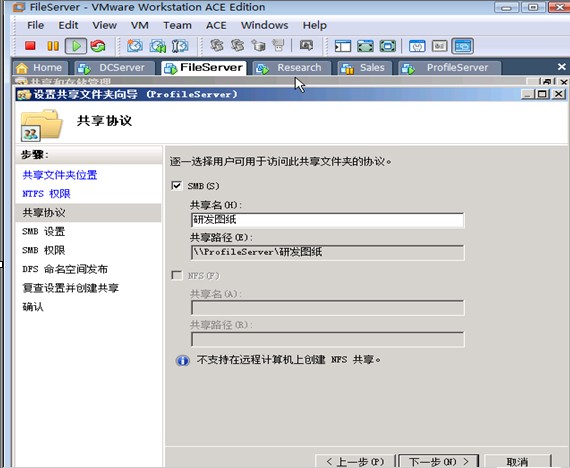570x468 pixels.
Task: Click the yellow Suspend toolbar icon
Action: 53,46
